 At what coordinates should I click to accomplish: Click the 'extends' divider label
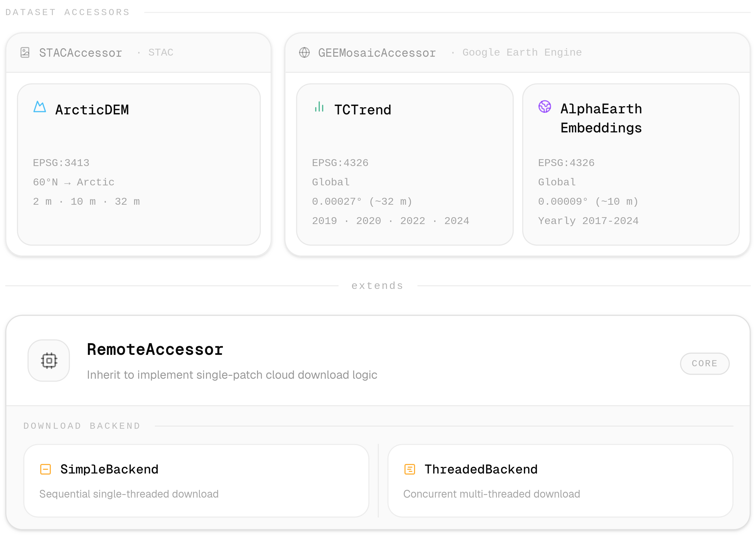[378, 286]
